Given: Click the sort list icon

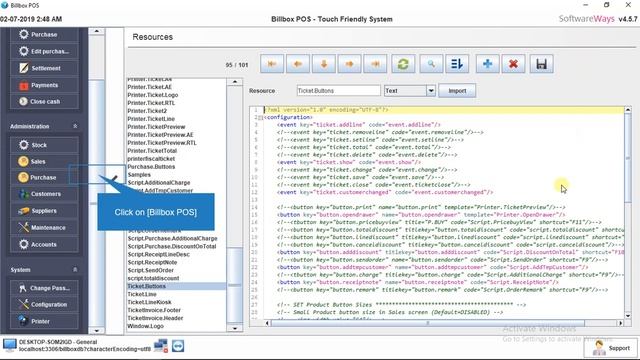Looking at the screenshot, I should click(x=457, y=64).
